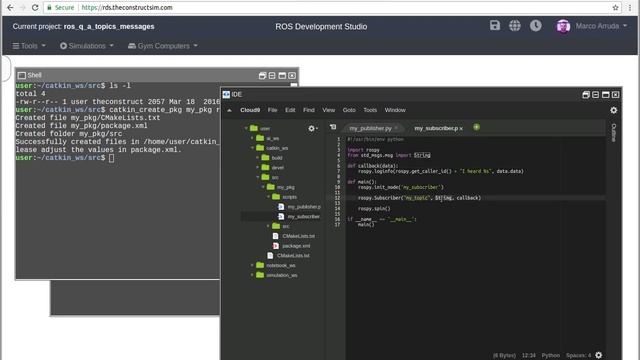Click the save project floppy icon
The width and height of the screenshot is (640, 360).
[x=495, y=25]
